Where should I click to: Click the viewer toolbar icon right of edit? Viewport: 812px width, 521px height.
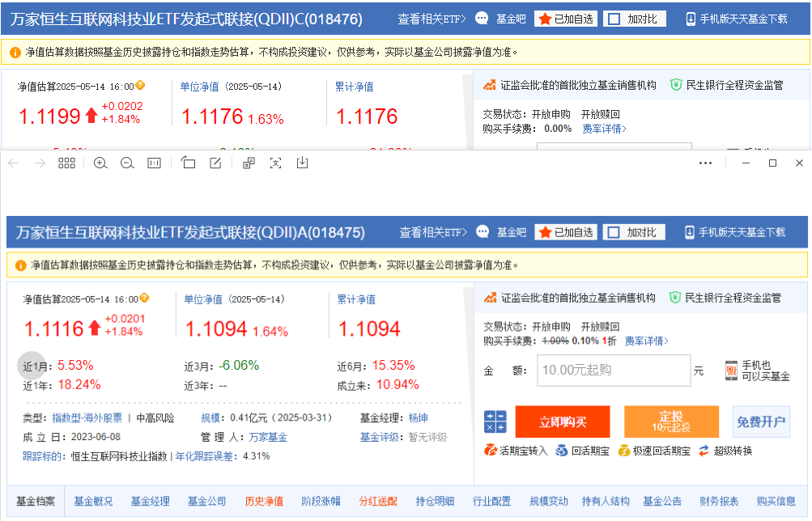(x=249, y=163)
